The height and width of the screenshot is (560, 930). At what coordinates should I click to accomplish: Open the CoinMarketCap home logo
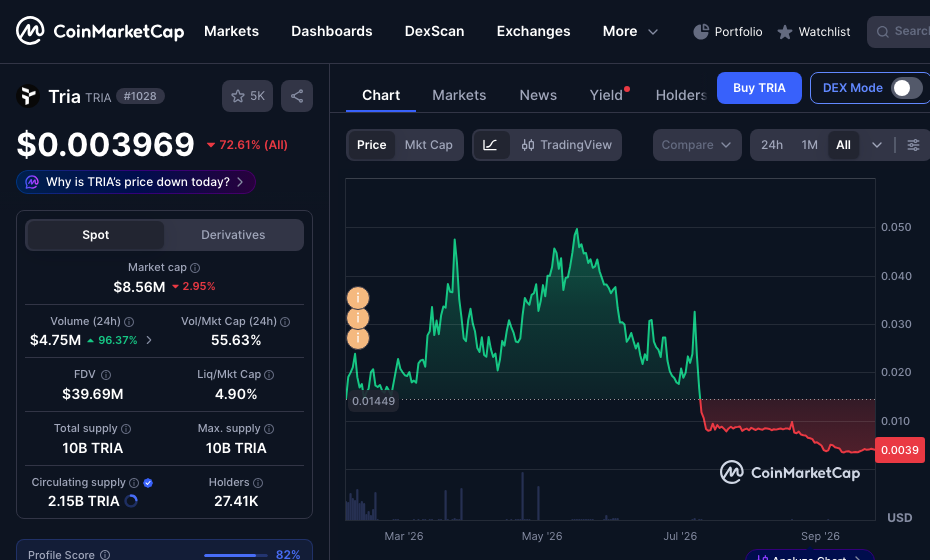click(100, 31)
